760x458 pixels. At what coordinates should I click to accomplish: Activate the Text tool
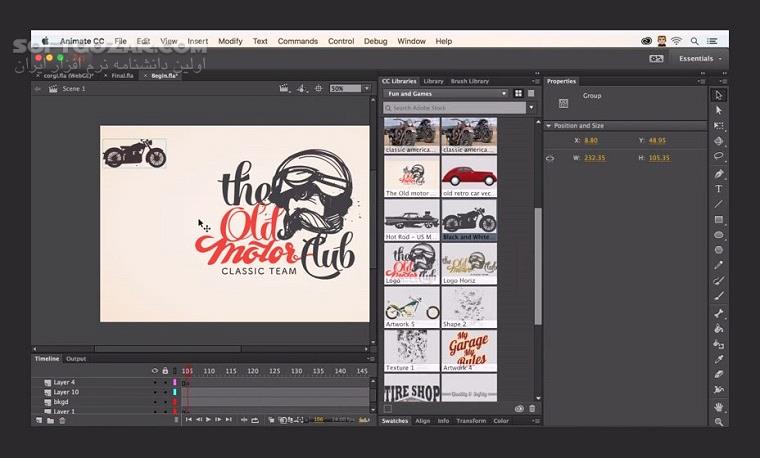(x=719, y=189)
